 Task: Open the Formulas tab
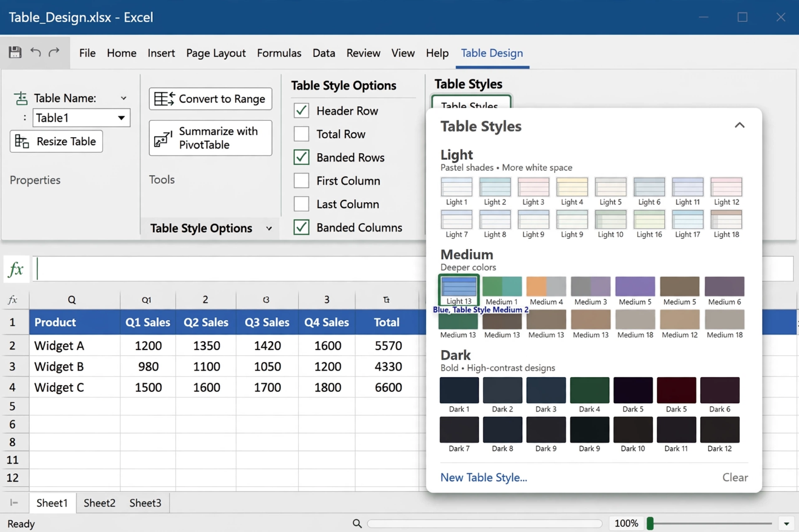pos(279,53)
